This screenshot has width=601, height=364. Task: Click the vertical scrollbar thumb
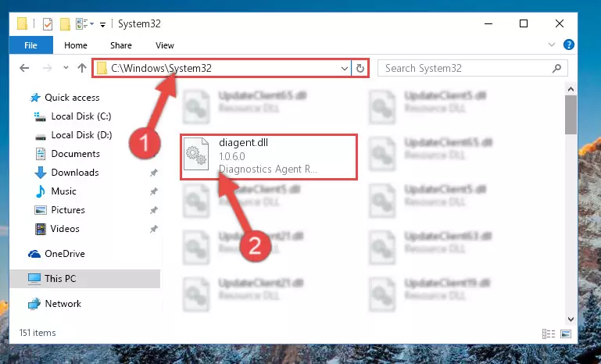pos(571,115)
